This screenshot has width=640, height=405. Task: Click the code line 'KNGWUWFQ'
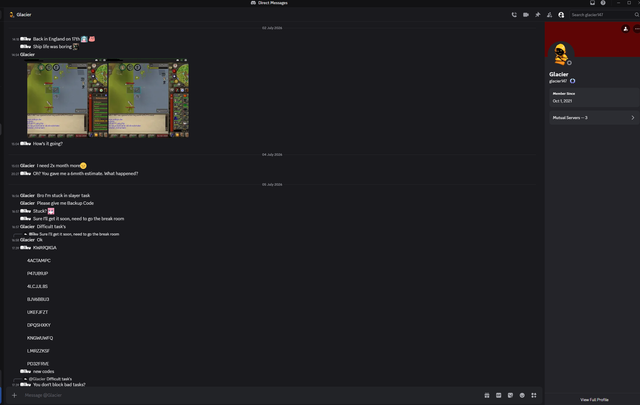[40, 338]
